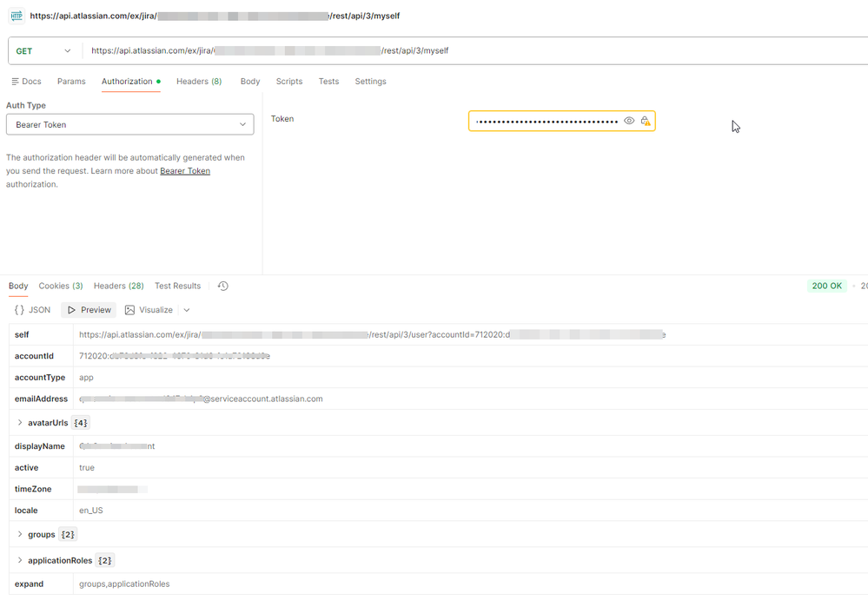The height and width of the screenshot is (600, 868).
Task: View the Cookies (3) response tab
Action: click(60, 286)
